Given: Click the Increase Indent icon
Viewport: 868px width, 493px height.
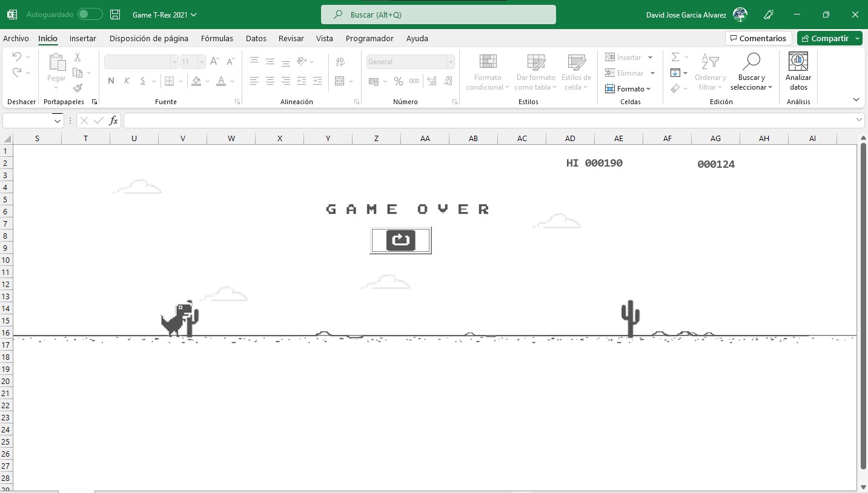Looking at the screenshot, I should tap(317, 81).
